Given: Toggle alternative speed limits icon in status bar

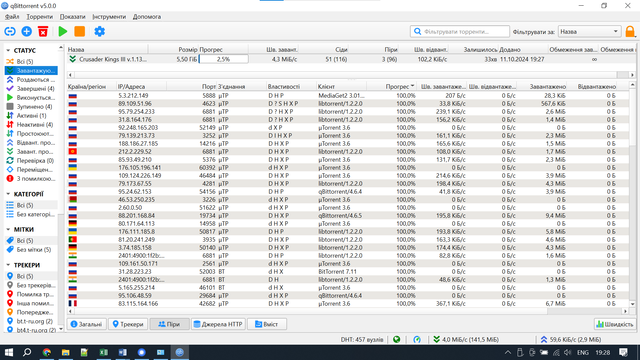Looking at the screenshot, I should [417, 339].
